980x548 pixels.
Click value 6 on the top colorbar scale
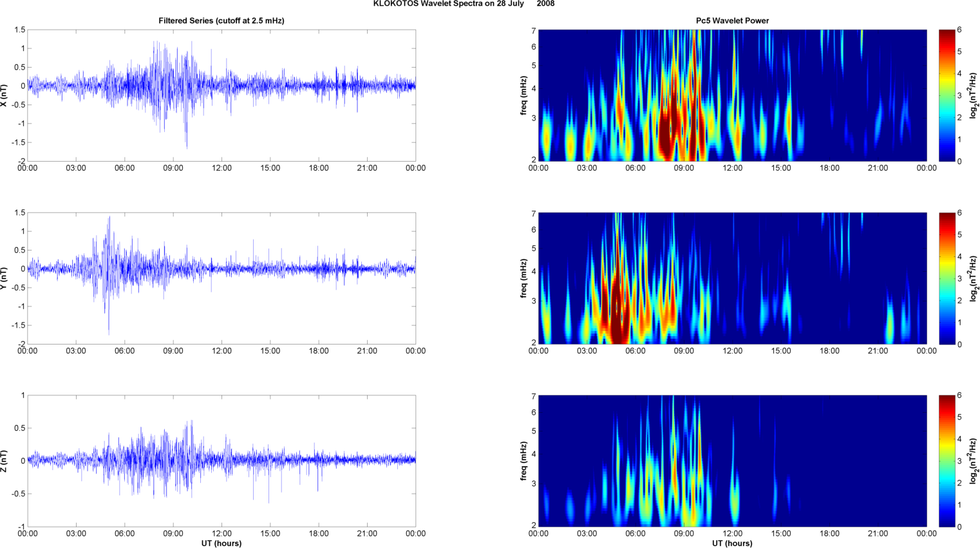pyautogui.click(x=959, y=30)
